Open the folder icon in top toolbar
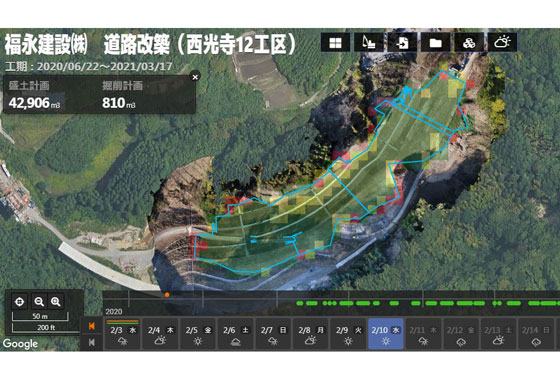This screenshot has height=379, width=560. click(435, 43)
